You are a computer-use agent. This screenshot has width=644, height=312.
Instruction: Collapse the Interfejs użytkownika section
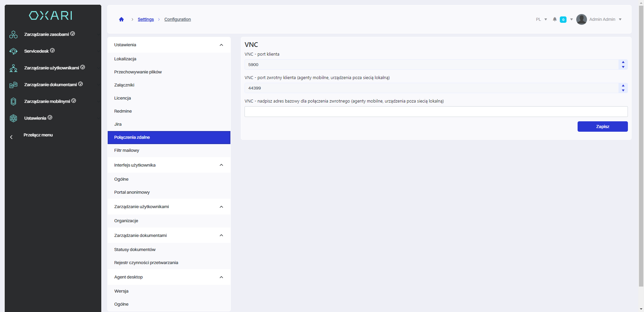221,165
